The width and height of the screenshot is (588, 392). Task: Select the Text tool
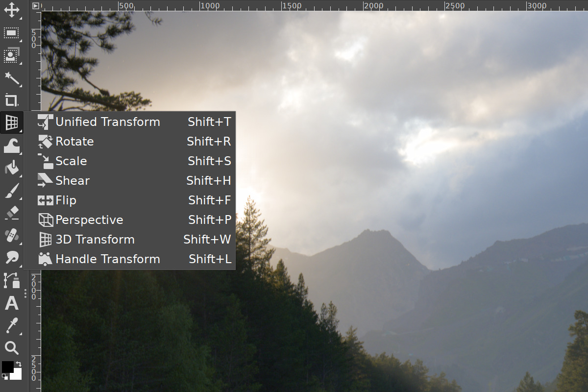pyautogui.click(x=12, y=303)
